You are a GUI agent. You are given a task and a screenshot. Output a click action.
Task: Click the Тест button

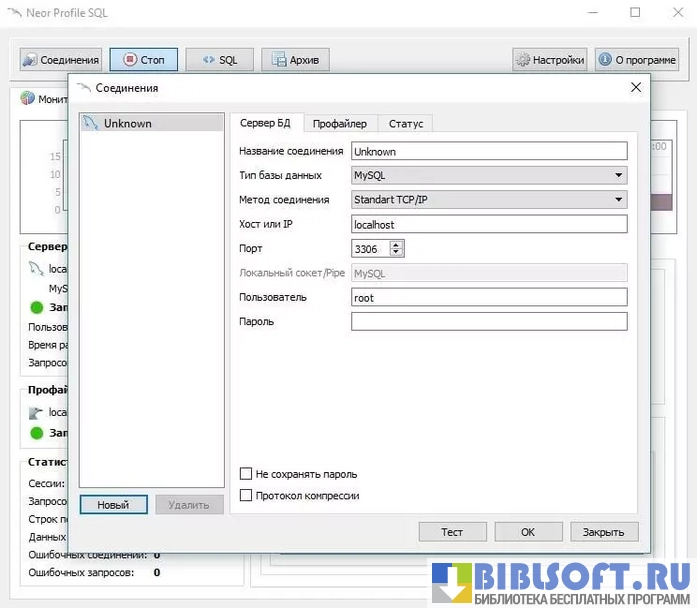452,532
